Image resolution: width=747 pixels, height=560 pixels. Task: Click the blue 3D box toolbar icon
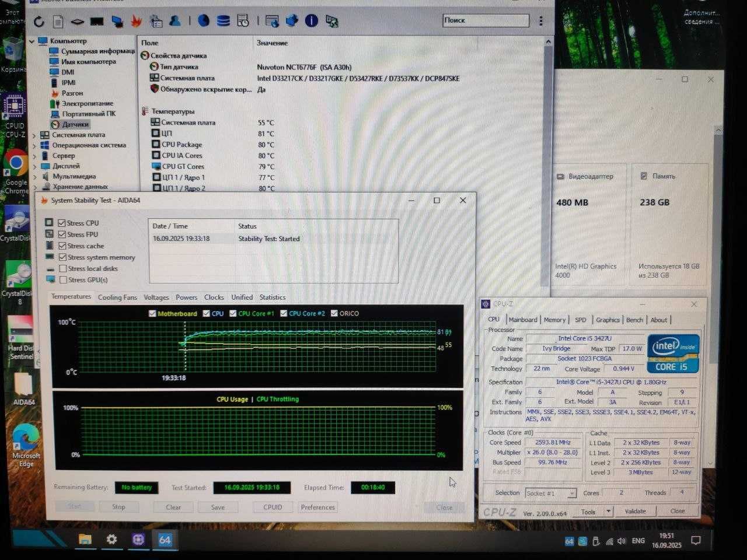click(x=292, y=21)
